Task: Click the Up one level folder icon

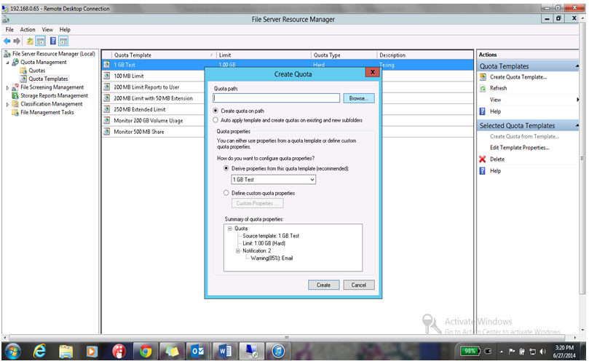Action: [x=30, y=41]
